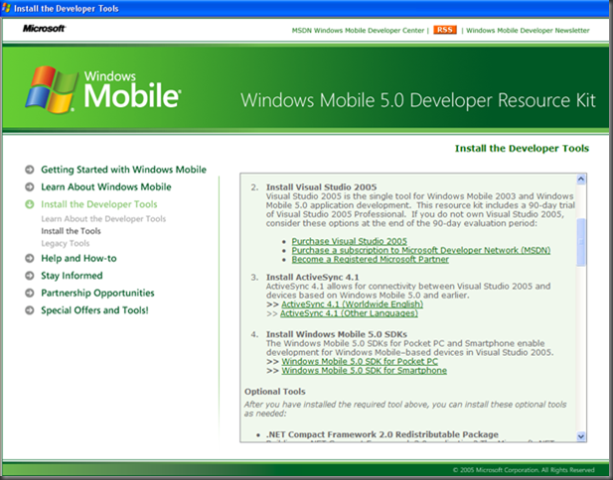Follow the Purchase Visual Studio 2005 link
The width and height of the screenshot is (613, 480).
point(349,241)
